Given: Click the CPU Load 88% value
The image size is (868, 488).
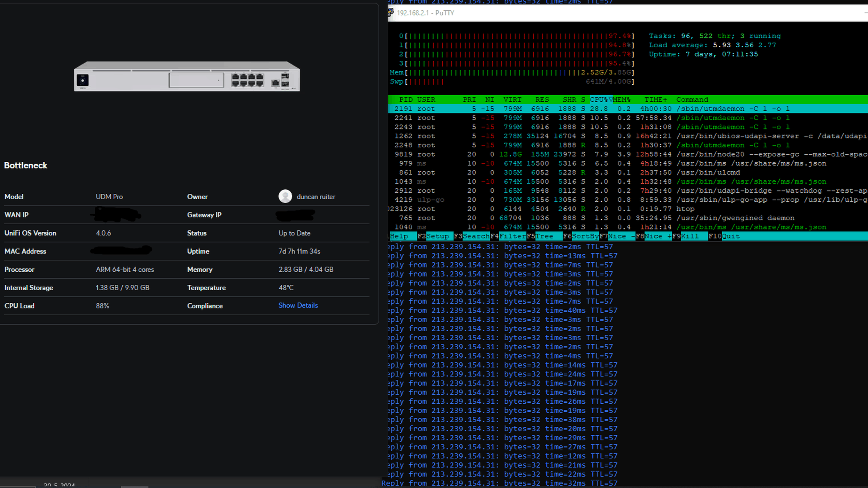Looking at the screenshot, I should pyautogui.click(x=103, y=306).
